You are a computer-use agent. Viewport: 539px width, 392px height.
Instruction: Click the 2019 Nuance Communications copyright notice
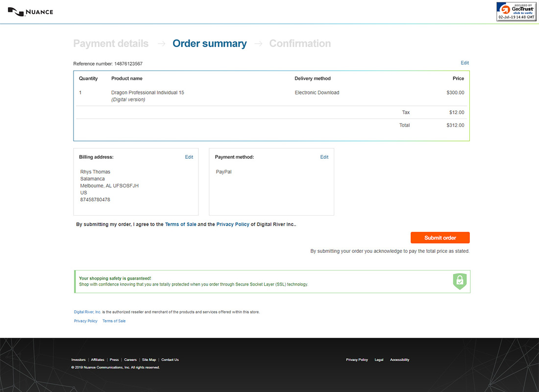[116, 367]
